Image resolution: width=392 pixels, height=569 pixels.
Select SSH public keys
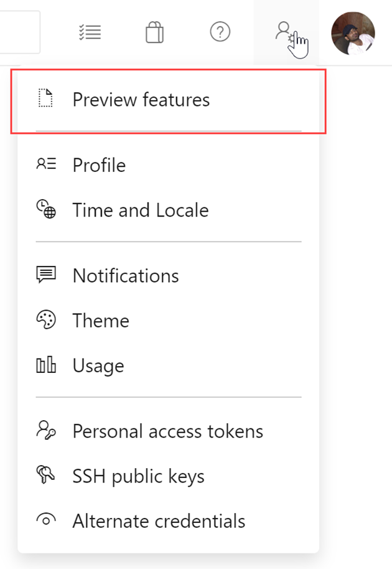pyautogui.click(x=138, y=476)
